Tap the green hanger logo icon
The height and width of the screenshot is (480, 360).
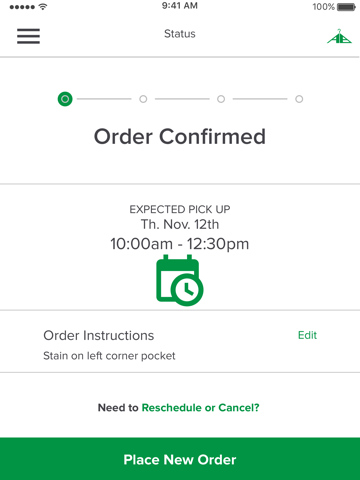coord(339,36)
